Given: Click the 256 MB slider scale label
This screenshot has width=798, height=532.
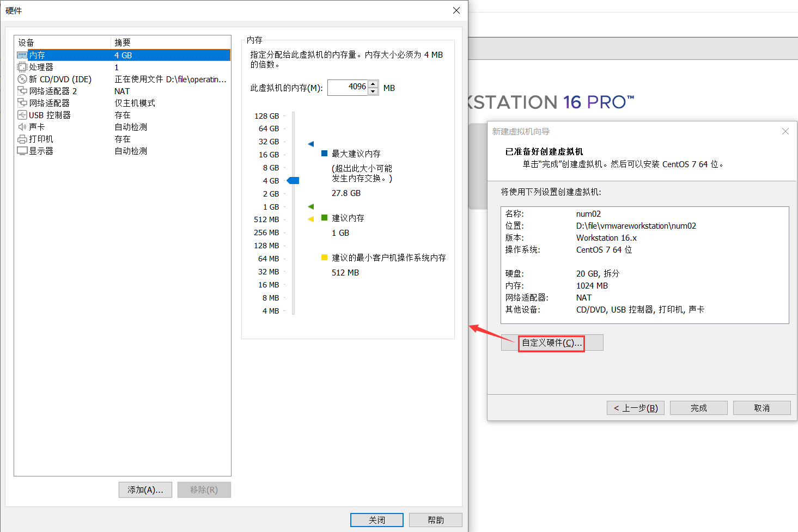Looking at the screenshot, I should (x=266, y=233).
